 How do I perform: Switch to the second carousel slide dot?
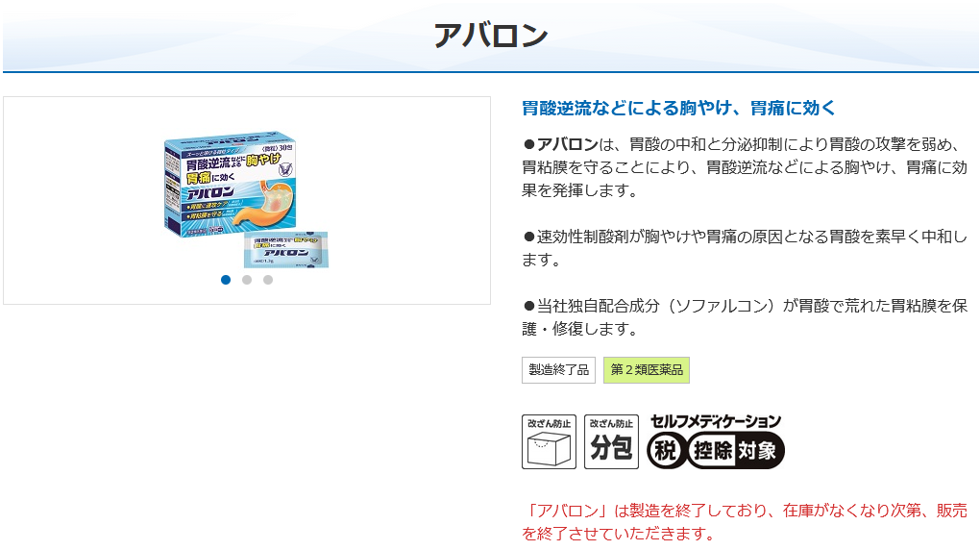click(247, 280)
